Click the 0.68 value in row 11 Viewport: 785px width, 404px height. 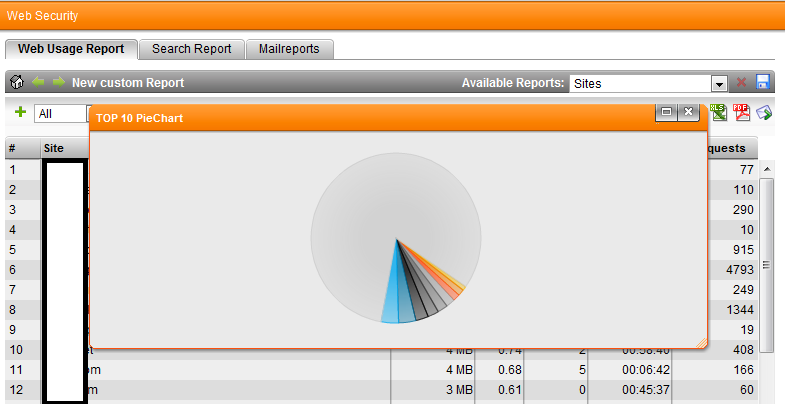(510, 370)
